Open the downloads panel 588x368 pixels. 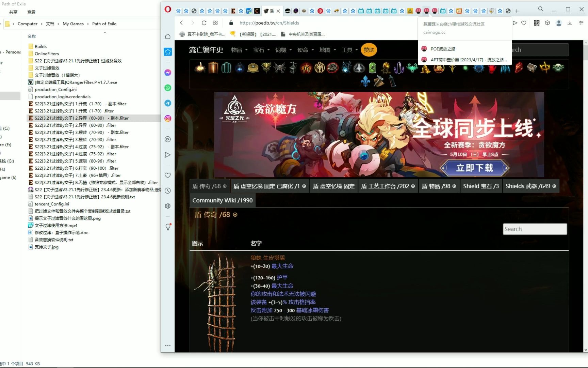[x=570, y=23]
